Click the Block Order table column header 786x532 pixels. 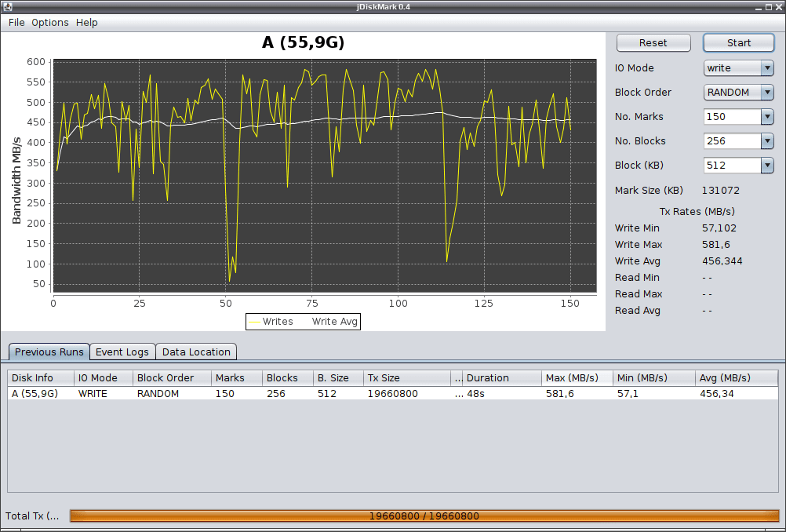click(x=172, y=378)
